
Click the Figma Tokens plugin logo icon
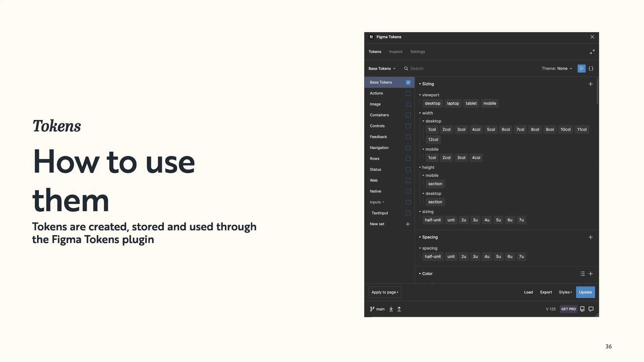pyautogui.click(x=371, y=37)
